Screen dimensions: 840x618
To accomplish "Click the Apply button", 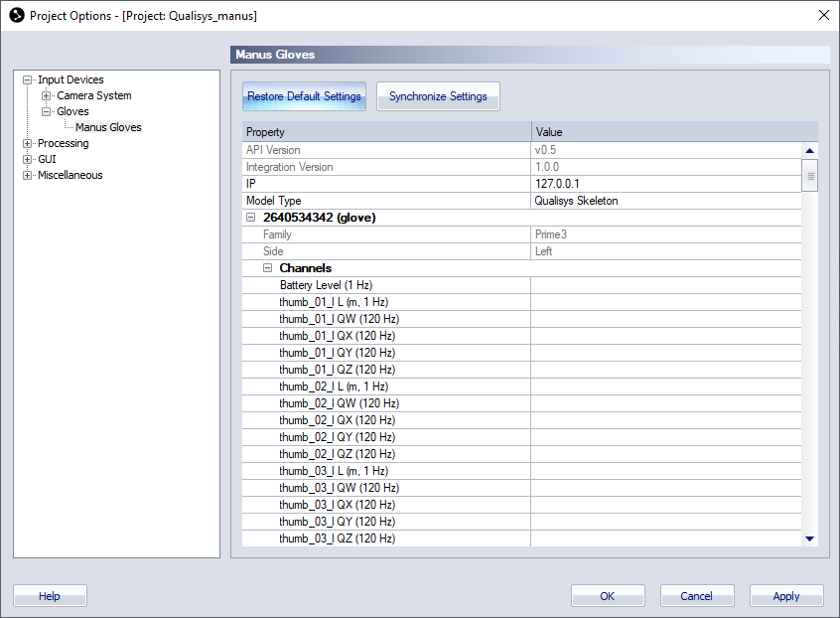I will point(785,596).
